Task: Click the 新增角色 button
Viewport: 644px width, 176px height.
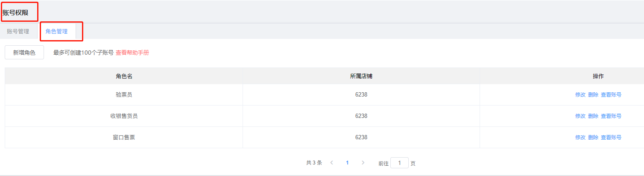Action: (24, 53)
